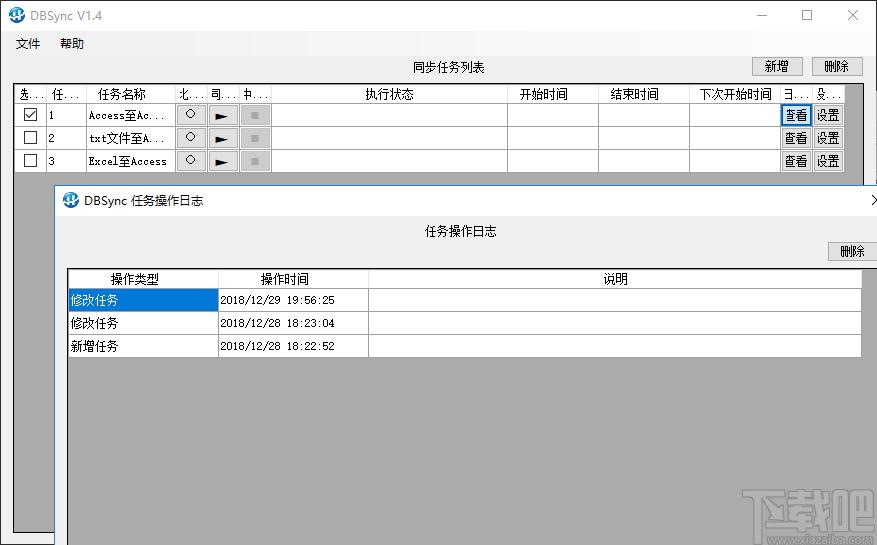Click the 操作时间 column header in log
This screenshot has width=877, height=545.
(x=293, y=279)
